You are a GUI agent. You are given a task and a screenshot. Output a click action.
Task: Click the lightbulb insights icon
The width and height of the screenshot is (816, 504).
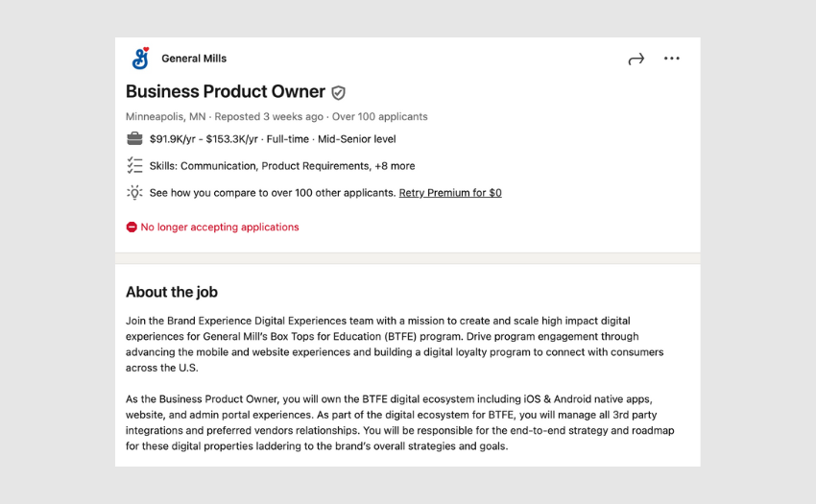point(134,193)
